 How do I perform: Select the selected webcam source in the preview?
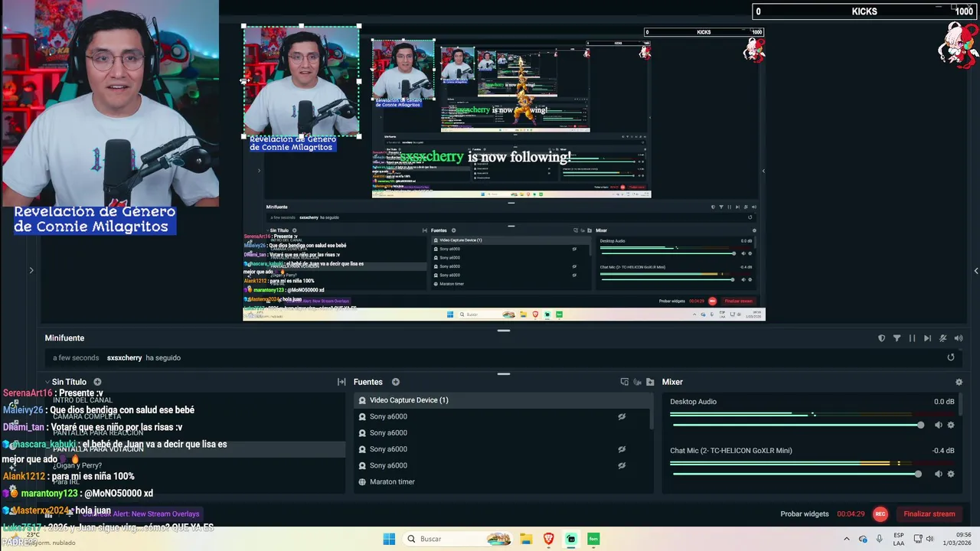pos(301,81)
